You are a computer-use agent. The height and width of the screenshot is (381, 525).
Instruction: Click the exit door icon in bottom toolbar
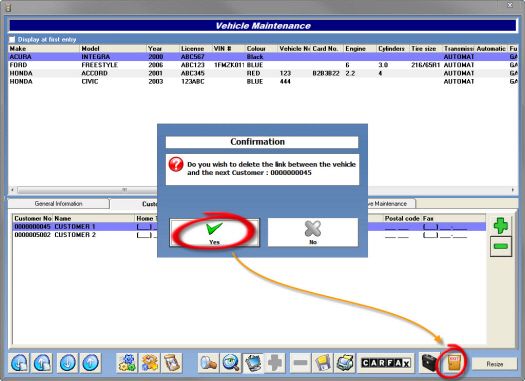pyautogui.click(x=454, y=363)
